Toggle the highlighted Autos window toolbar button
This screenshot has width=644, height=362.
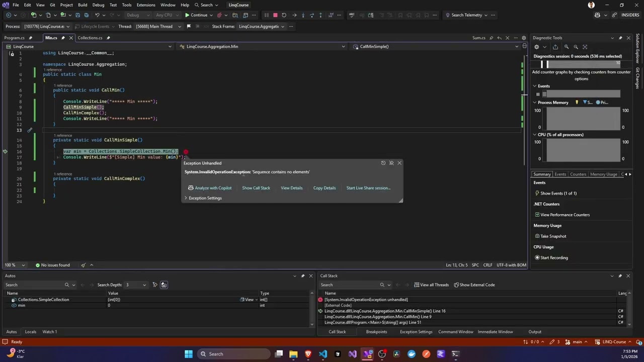[x=164, y=285]
